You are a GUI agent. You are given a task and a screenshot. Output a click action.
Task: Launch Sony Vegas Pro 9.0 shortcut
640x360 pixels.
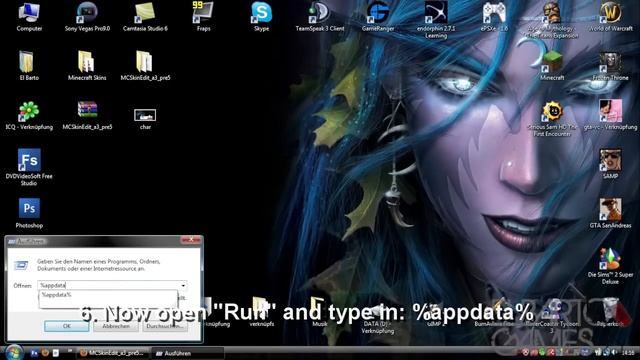(87, 16)
